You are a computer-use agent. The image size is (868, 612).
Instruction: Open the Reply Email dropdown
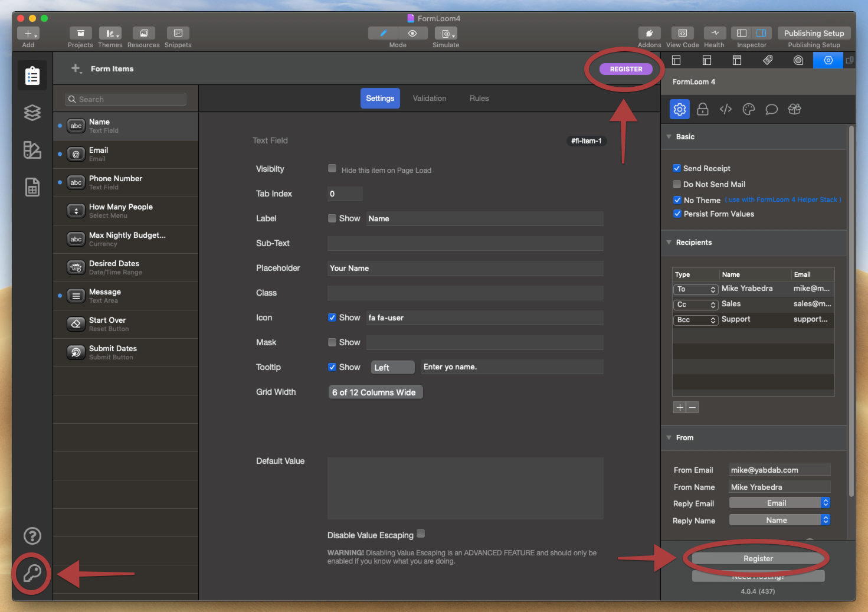pyautogui.click(x=780, y=503)
